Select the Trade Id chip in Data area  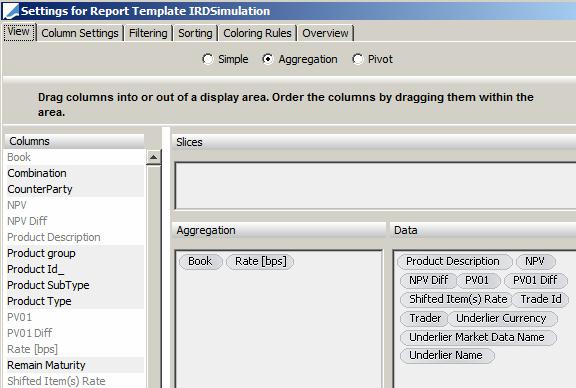pos(540,299)
